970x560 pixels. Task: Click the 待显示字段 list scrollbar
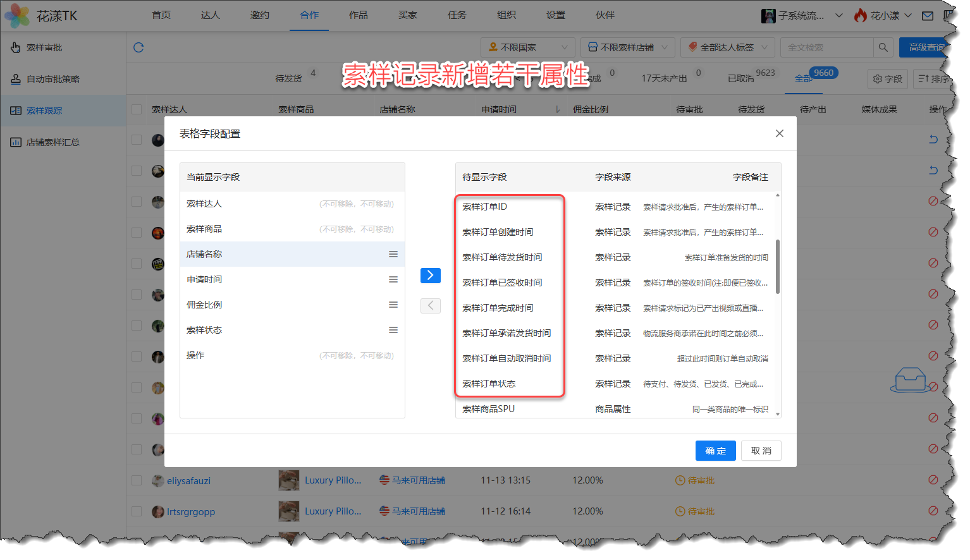point(777,265)
